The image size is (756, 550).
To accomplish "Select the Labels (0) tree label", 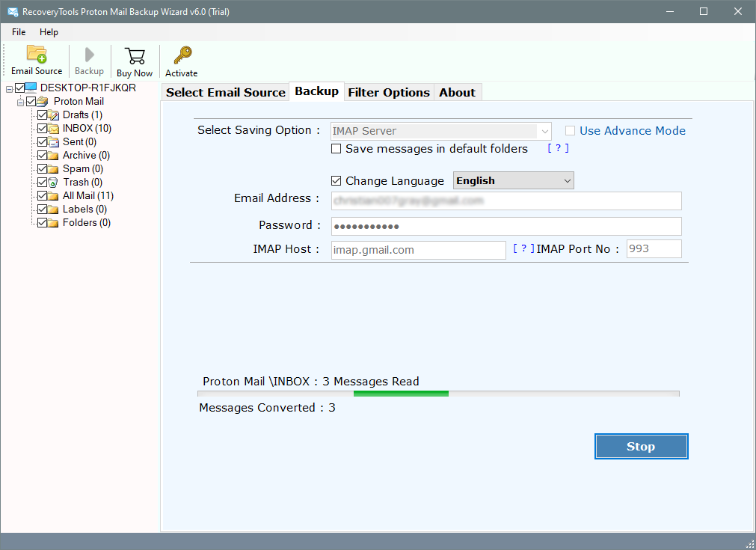I will click(x=84, y=210).
